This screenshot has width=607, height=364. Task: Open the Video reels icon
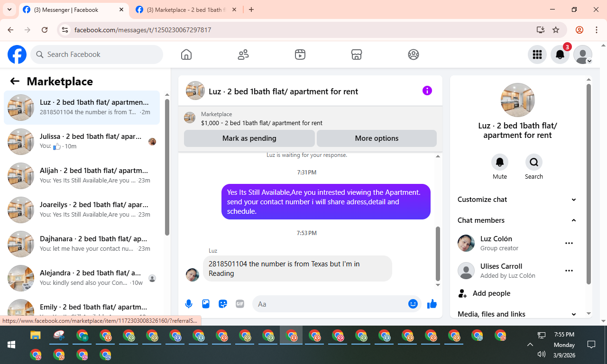300,55
